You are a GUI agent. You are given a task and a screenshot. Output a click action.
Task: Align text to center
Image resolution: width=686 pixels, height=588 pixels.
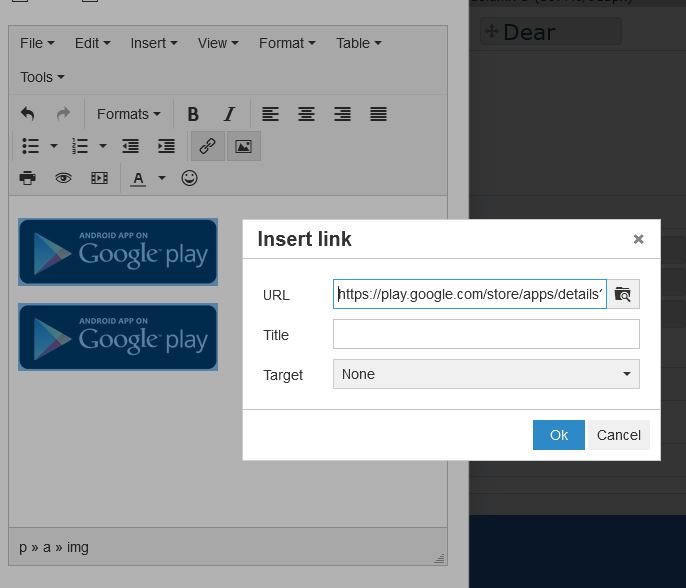coord(306,114)
